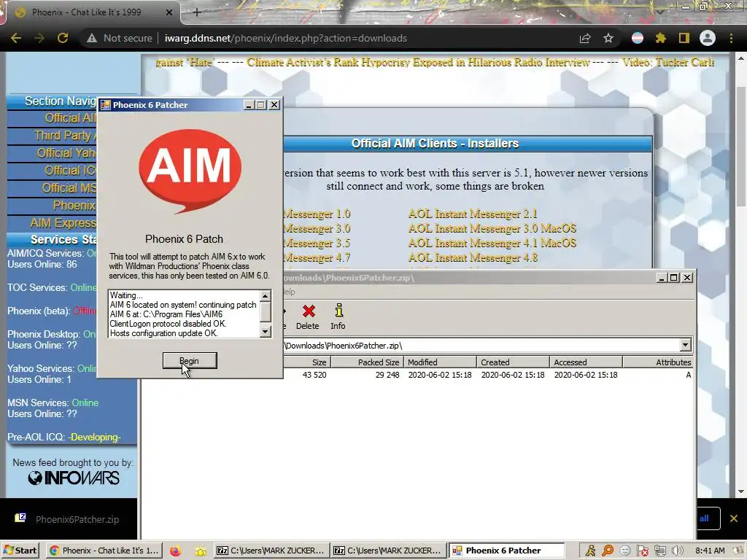Image resolution: width=747 pixels, height=560 pixels.
Task: Click the Chrome page scroll-down arrow
Action: 741,491
